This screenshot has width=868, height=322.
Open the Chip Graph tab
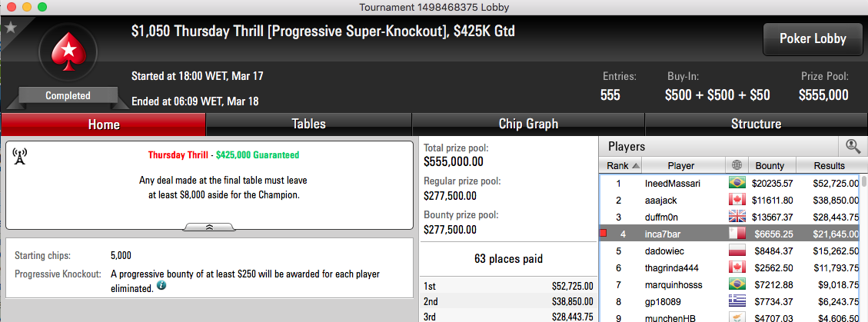(x=528, y=124)
